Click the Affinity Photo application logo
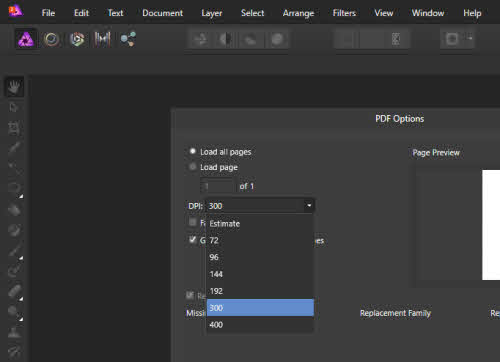The width and height of the screenshot is (500, 362). coord(15,11)
